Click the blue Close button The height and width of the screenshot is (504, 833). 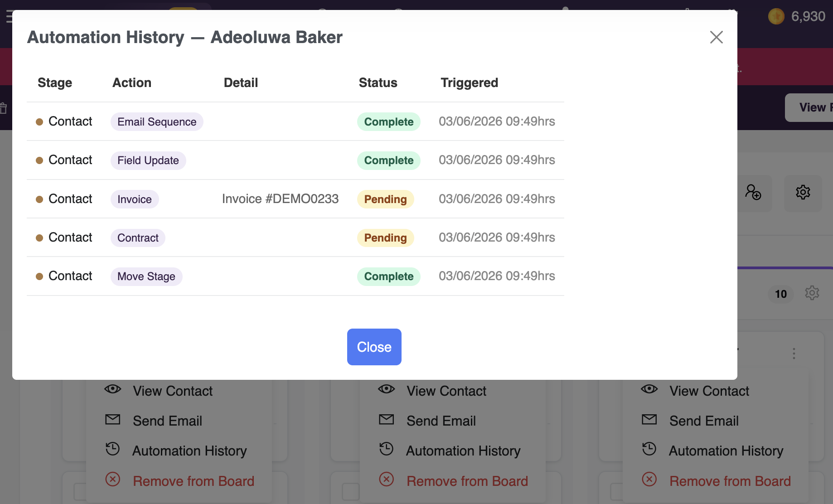pos(374,347)
